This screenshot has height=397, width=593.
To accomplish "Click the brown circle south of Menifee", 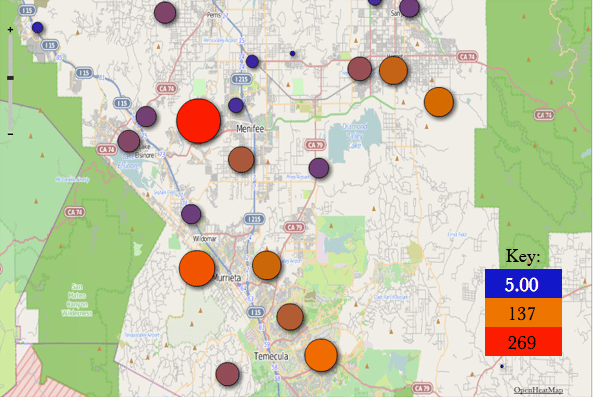I will coord(241,160).
